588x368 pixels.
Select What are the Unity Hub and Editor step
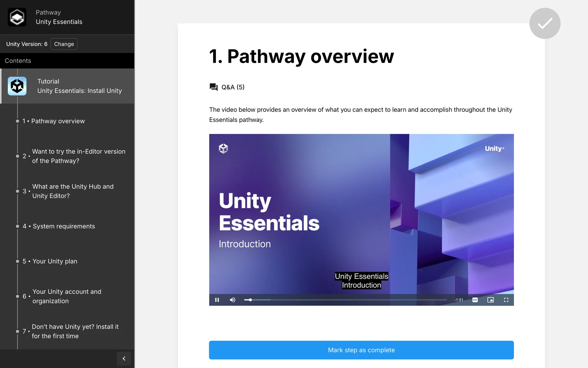pos(73,191)
